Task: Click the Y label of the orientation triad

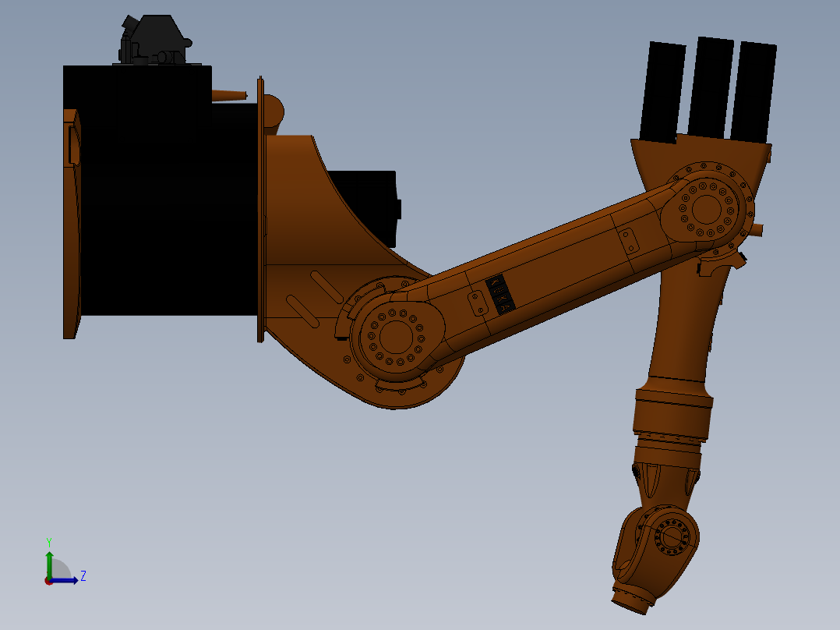Action: point(49,540)
